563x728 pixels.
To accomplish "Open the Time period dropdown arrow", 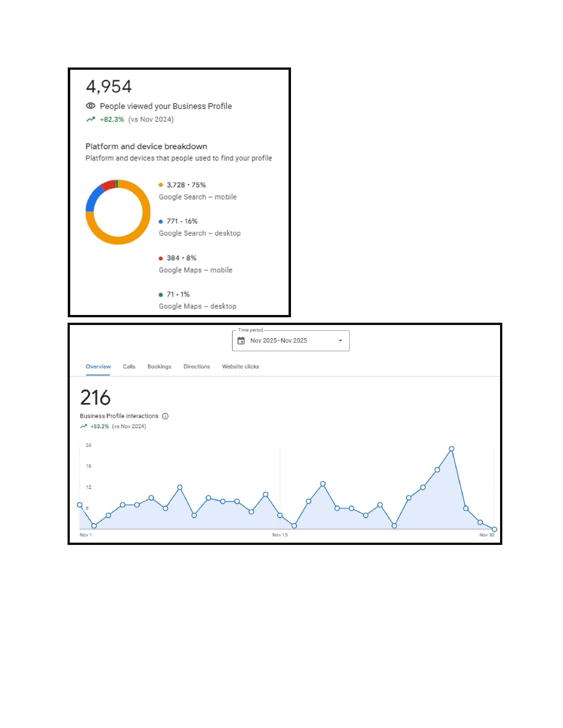I will [340, 341].
